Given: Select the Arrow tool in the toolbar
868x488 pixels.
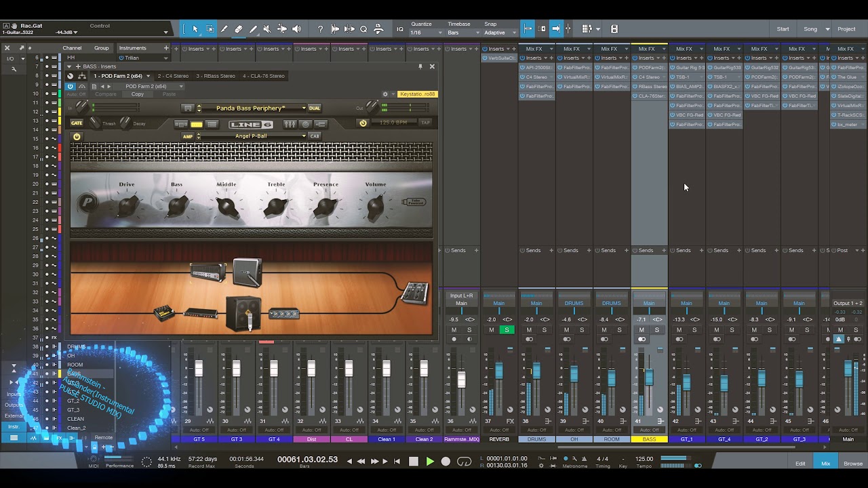Looking at the screenshot, I should pos(195,29).
